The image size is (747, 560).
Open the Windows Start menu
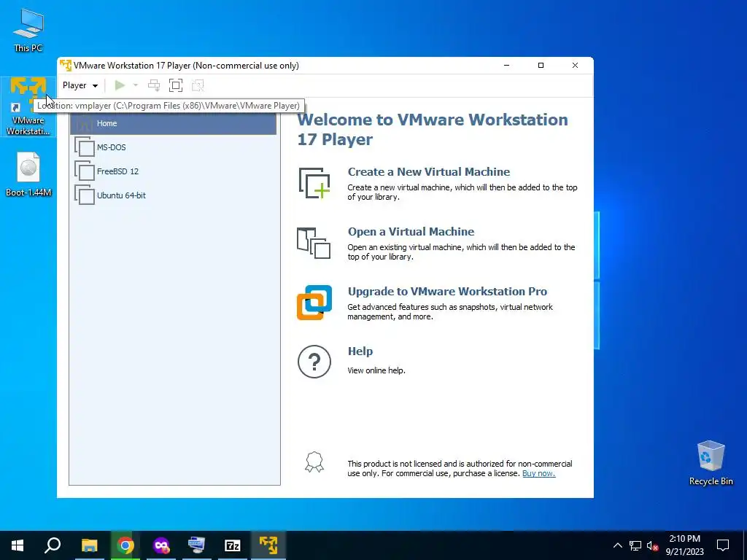click(x=18, y=545)
